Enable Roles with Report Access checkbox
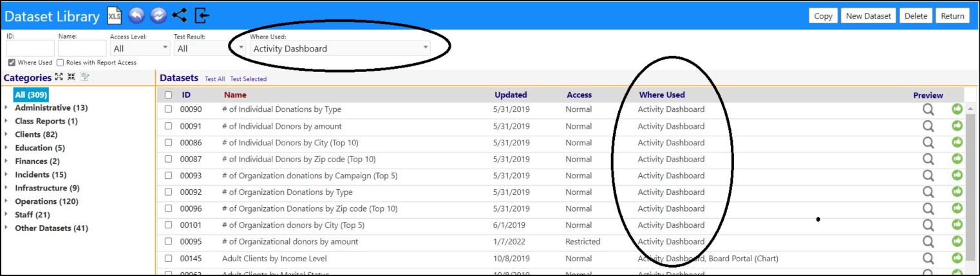The width and height of the screenshot is (980, 276). [x=61, y=63]
